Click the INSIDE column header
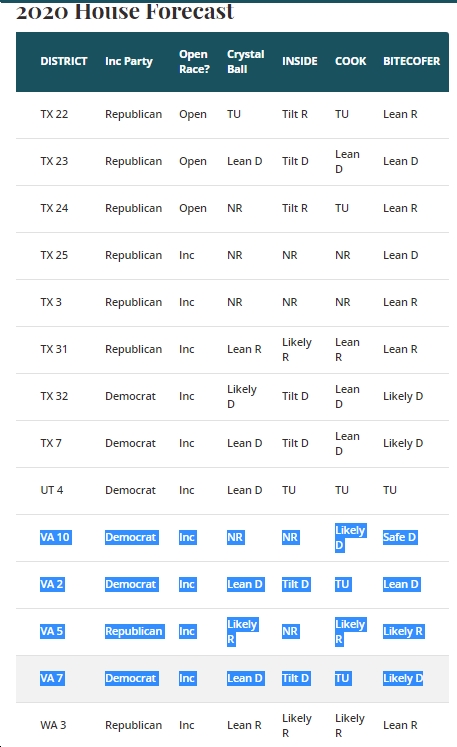The height and width of the screenshot is (747, 457). 299,61
